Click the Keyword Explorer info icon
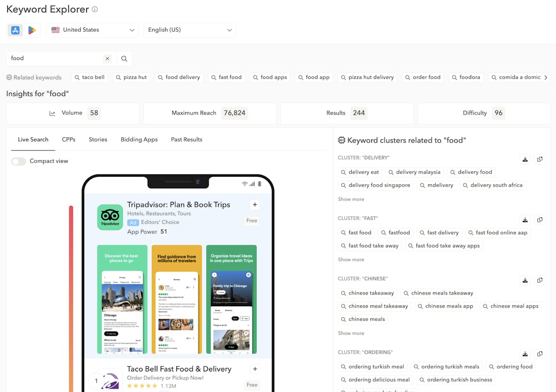556x392 pixels. [x=95, y=9]
